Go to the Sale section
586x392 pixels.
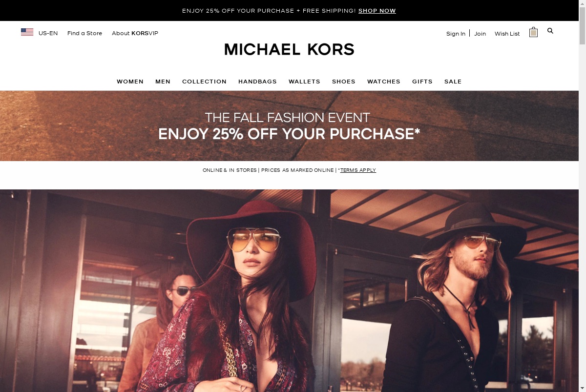pos(453,82)
